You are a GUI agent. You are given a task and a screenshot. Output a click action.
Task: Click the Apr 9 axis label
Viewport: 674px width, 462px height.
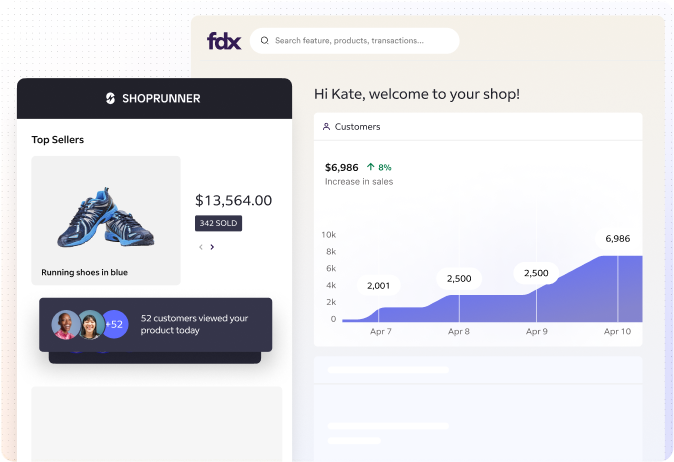(x=536, y=331)
